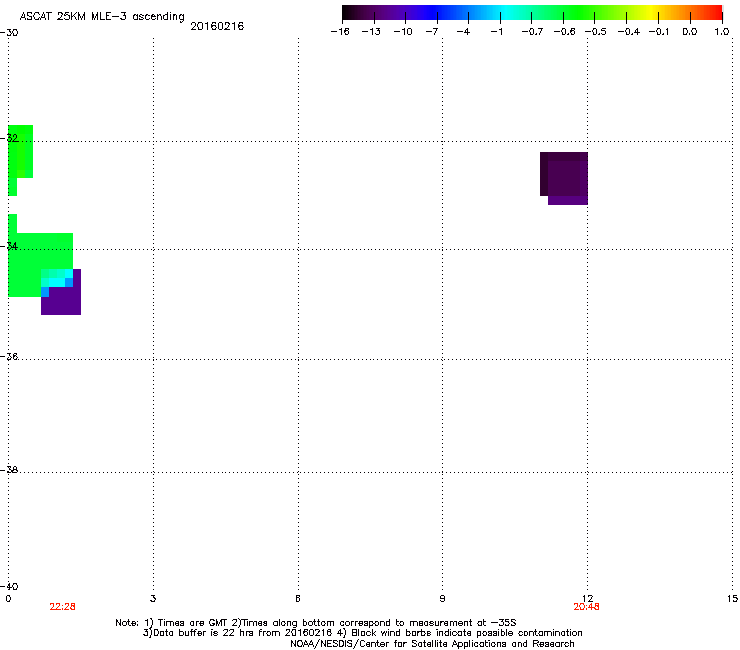Click the red time label 22:28
Screen dimensions: 740x650
point(62,607)
